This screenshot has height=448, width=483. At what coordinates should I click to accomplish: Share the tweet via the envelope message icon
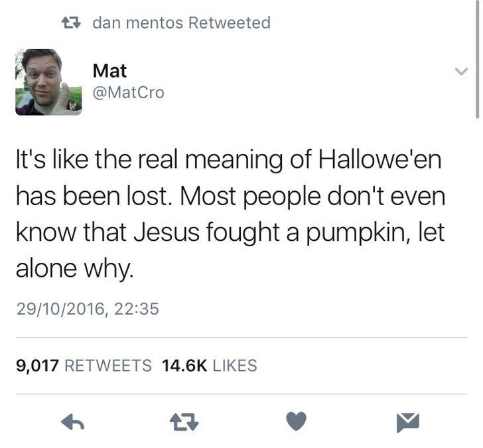408,422
